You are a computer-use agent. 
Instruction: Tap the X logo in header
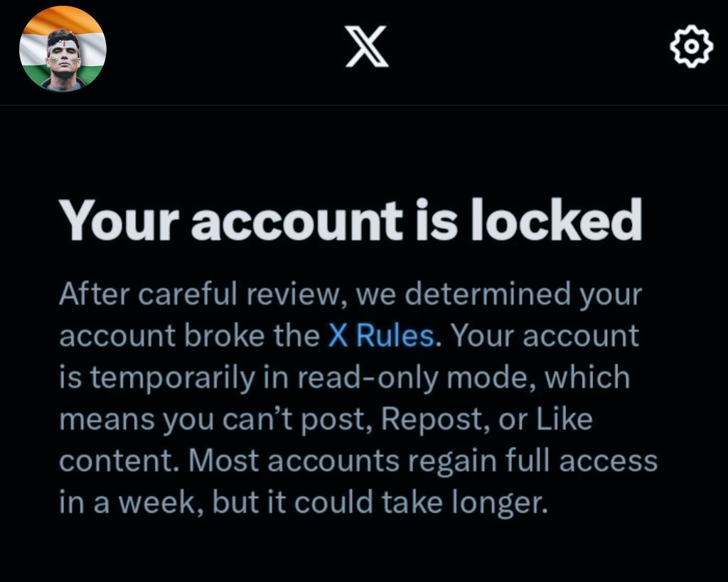(x=367, y=46)
